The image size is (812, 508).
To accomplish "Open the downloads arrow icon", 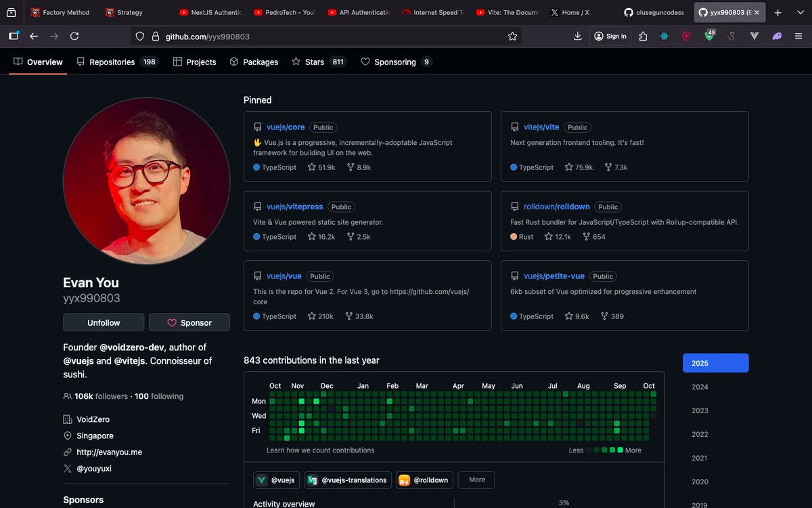I will (577, 37).
